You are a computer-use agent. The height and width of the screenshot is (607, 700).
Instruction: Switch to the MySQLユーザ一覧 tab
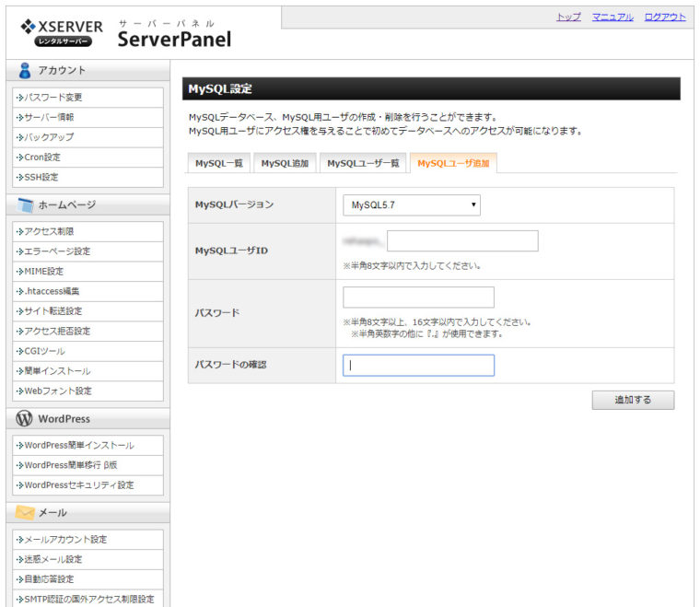(x=363, y=163)
